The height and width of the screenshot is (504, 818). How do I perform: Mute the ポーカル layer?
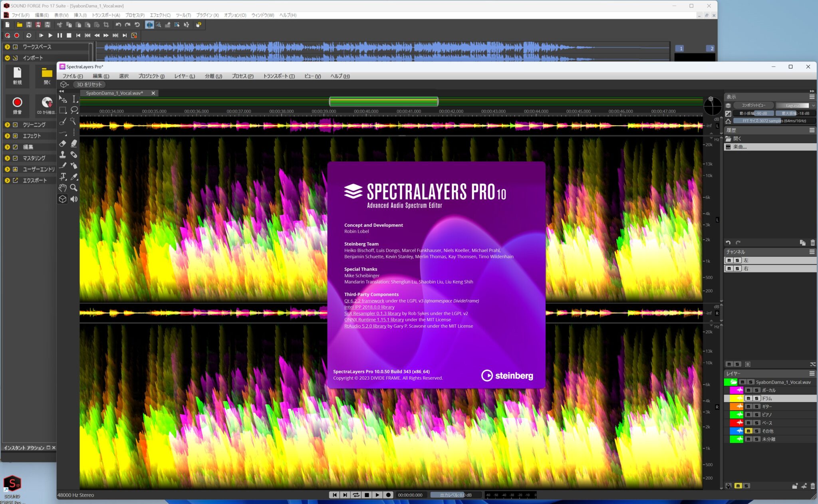(748, 390)
